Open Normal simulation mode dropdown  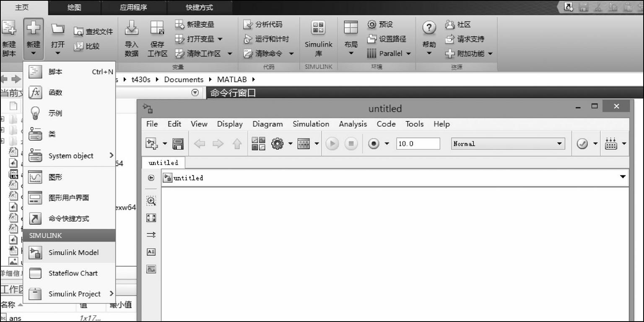tap(508, 144)
